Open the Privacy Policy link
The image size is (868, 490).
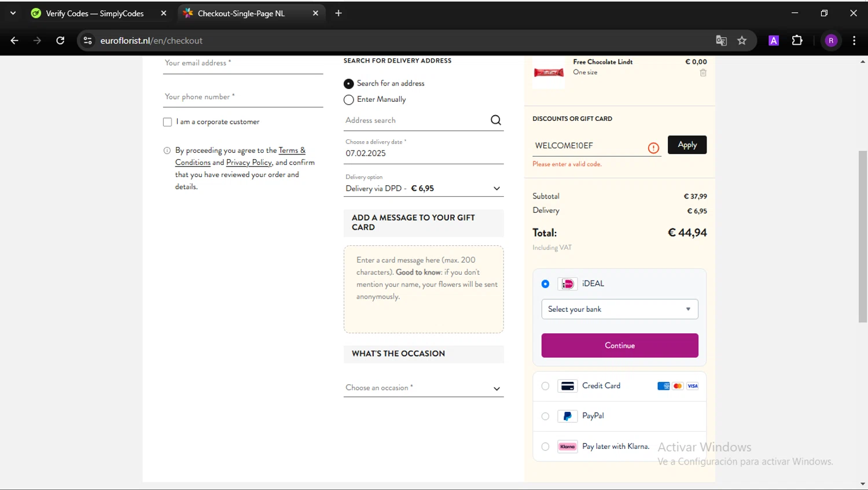coord(249,163)
